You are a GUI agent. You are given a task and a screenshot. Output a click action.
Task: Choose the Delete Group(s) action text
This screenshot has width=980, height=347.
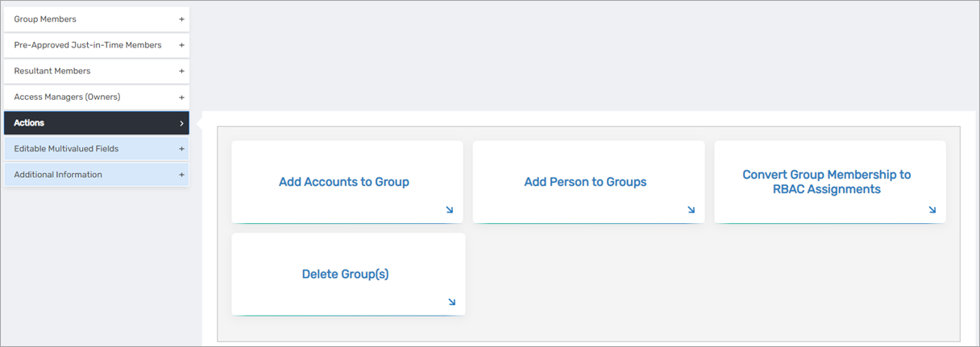pos(345,274)
